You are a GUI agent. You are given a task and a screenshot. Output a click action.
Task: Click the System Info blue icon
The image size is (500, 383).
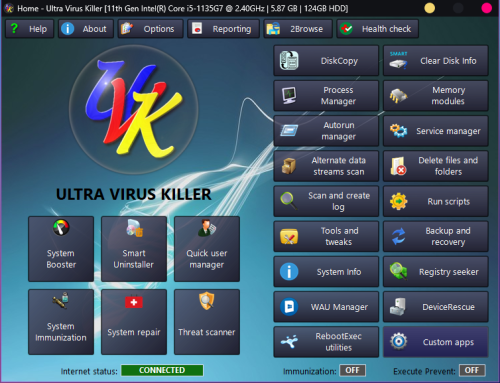tap(289, 271)
